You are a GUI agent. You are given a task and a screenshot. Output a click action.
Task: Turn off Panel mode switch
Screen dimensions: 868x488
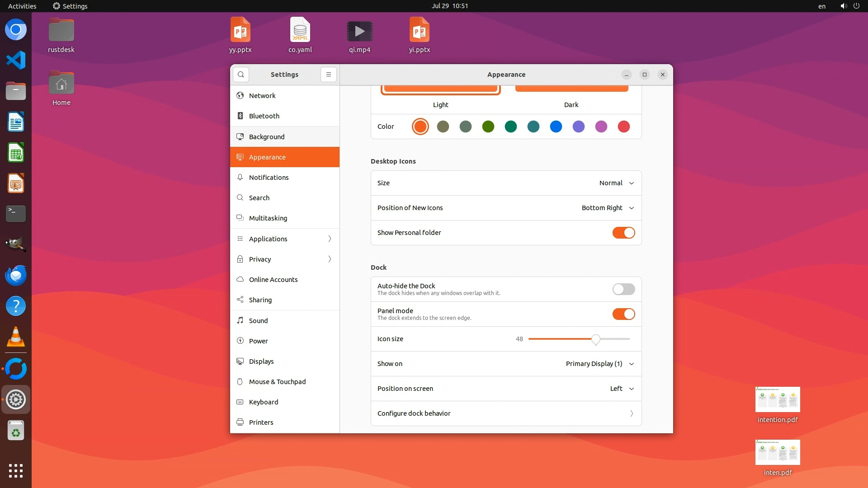[623, 314]
